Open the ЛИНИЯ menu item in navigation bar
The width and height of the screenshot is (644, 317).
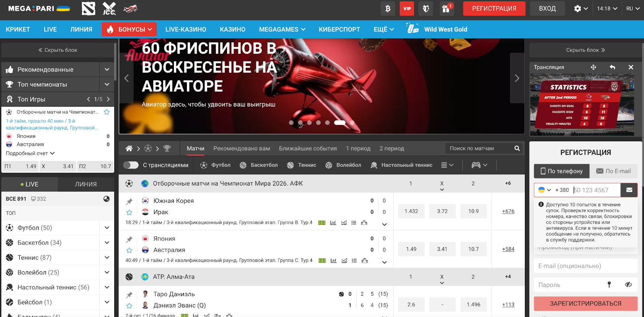(x=81, y=29)
